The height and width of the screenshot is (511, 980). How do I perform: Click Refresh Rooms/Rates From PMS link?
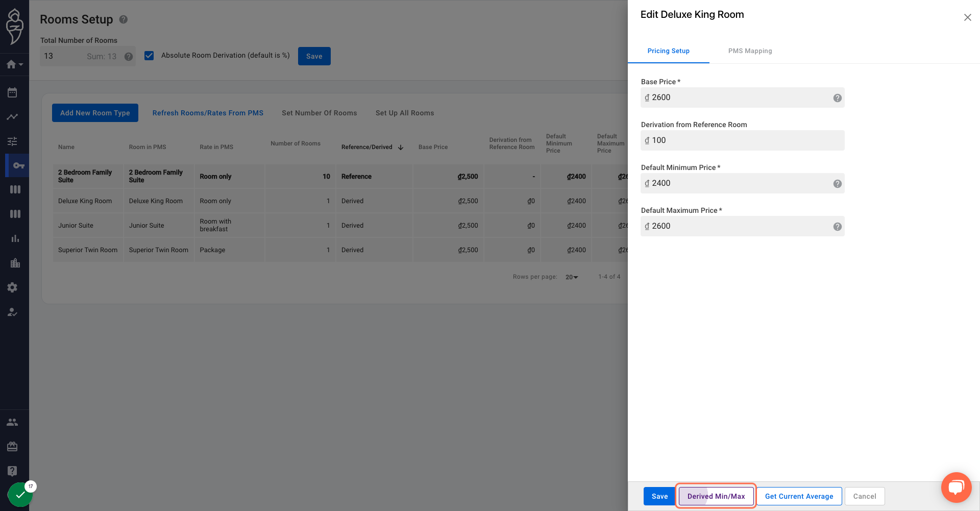208,113
